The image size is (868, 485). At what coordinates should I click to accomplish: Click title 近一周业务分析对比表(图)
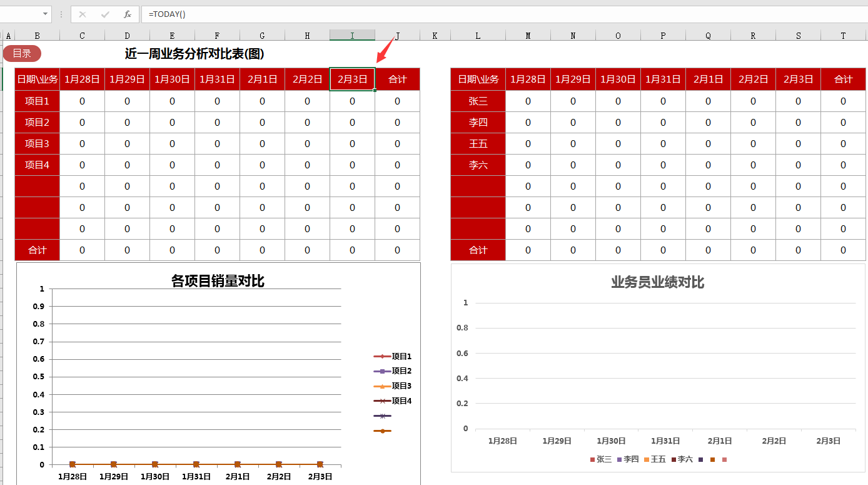(194, 54)
